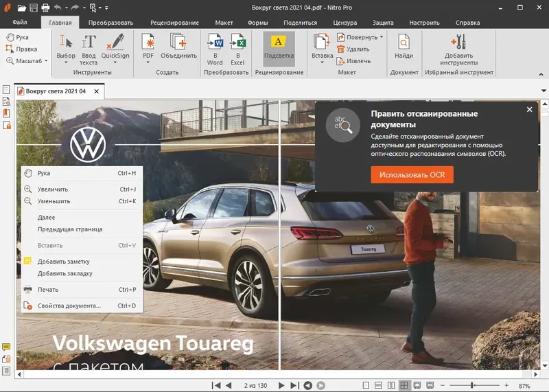Go to first page button
This screenshot has height=392, width=549.
(216, 385)
